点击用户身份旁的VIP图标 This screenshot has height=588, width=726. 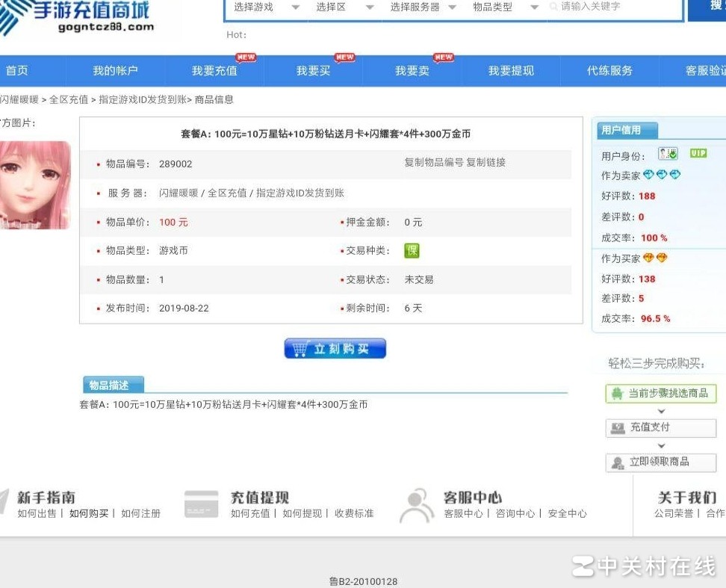(x=698, y=153)
